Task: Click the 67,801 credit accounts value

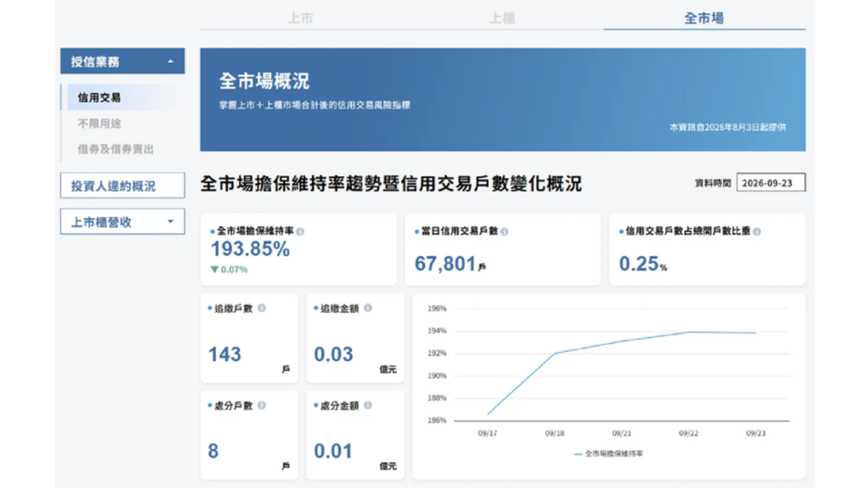Action: (x=445, y=263)
